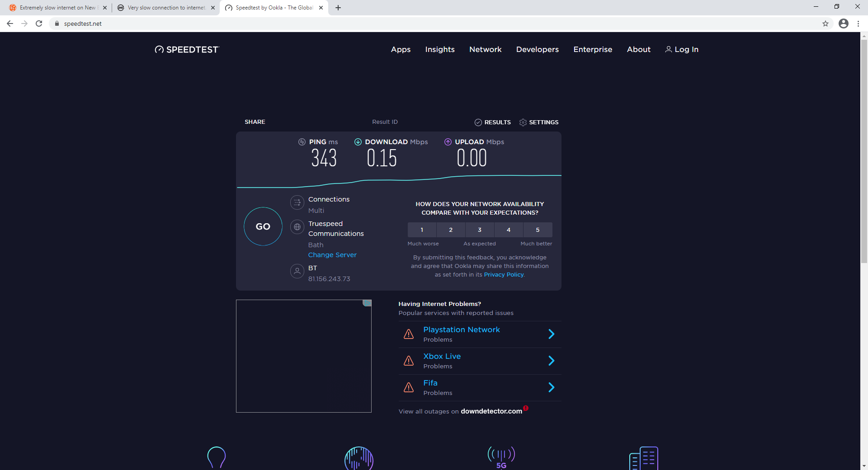Click the BT provider user icon
Screen dimensions: 868x470
(x=297, y=271)
